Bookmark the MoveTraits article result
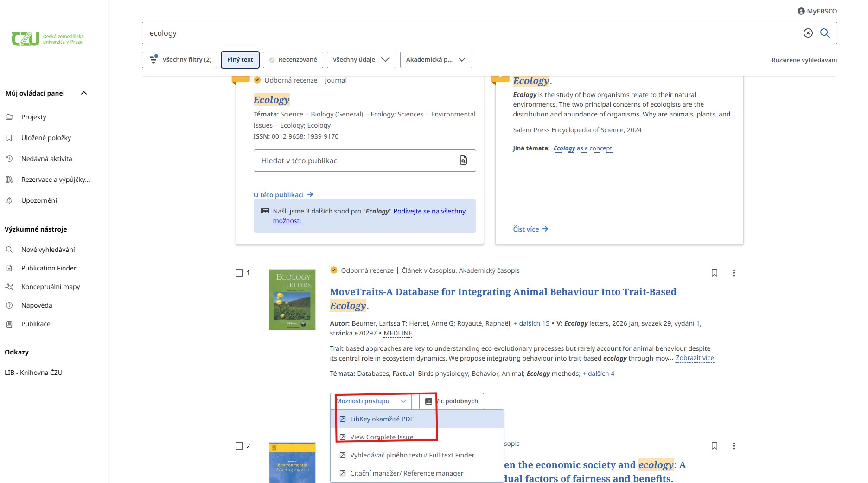The height and width of the screenshot is (483, 868). coord(714,273)
